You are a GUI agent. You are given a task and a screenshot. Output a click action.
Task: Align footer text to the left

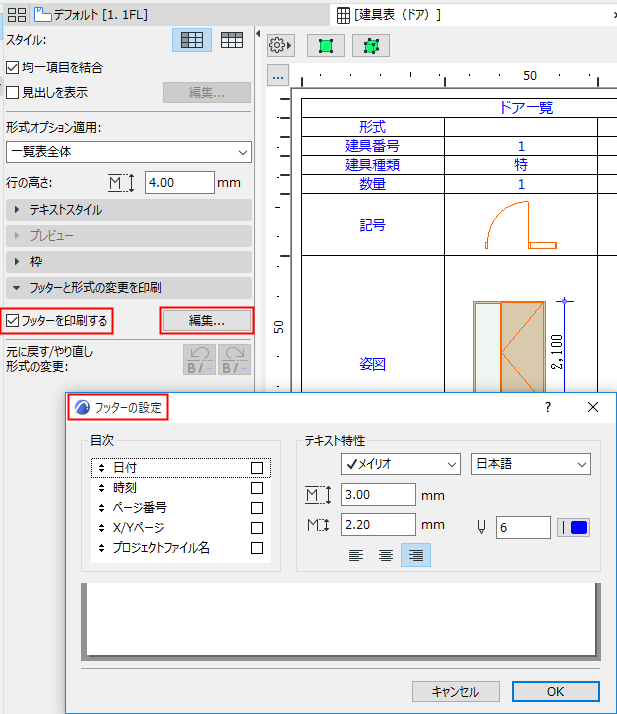click(356, 555)
